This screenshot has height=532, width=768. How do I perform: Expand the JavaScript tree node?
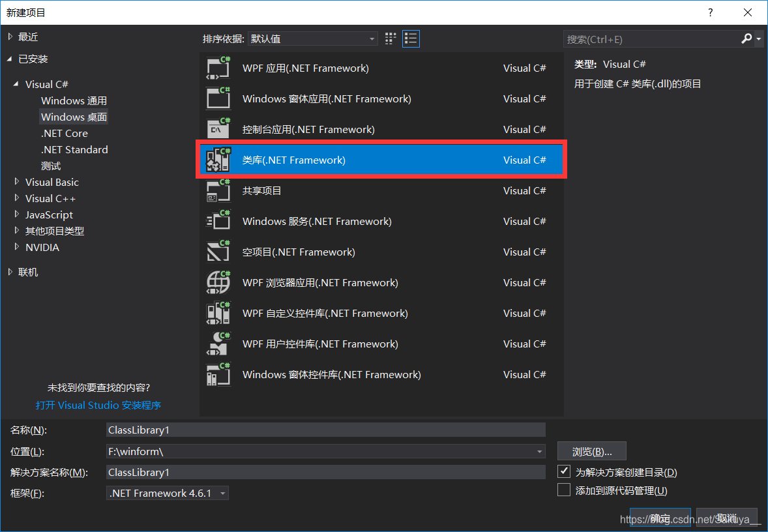click(x=17, y=214)
